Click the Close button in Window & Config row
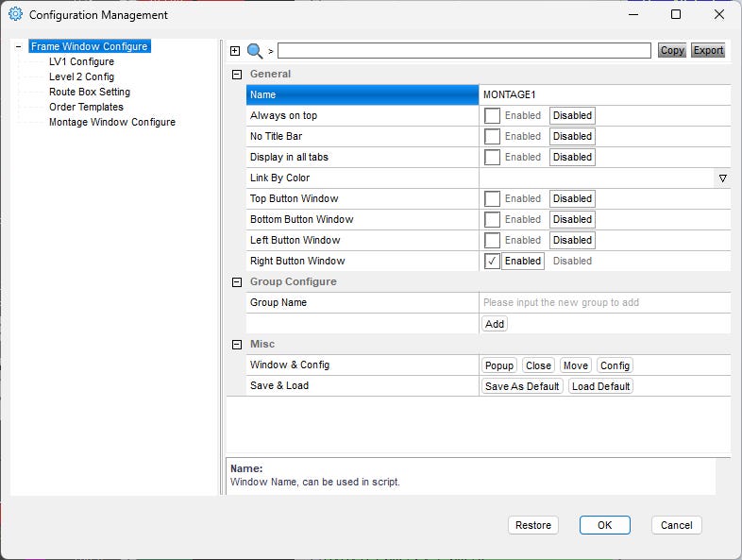The image size is (742, 560). coord(538,365)
